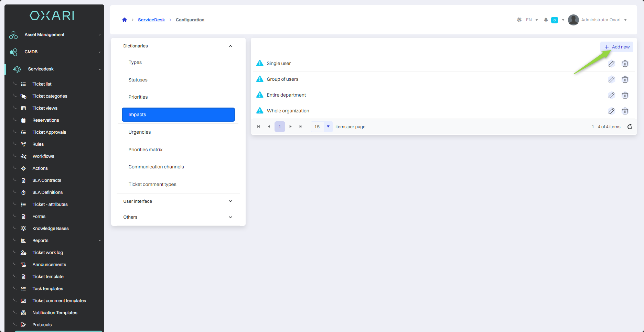Open Ticket list in the sidebar
This screenshot has height=332, width=644.
click(x=42, y=84)
